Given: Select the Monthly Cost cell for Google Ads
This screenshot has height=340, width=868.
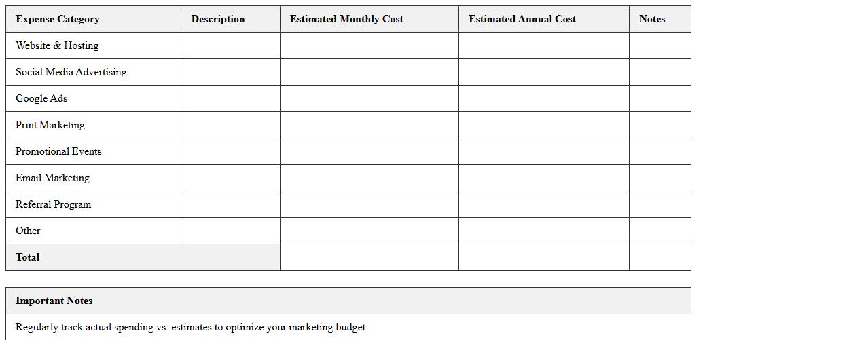Looking at the screenshot, I should click(369, 98).
